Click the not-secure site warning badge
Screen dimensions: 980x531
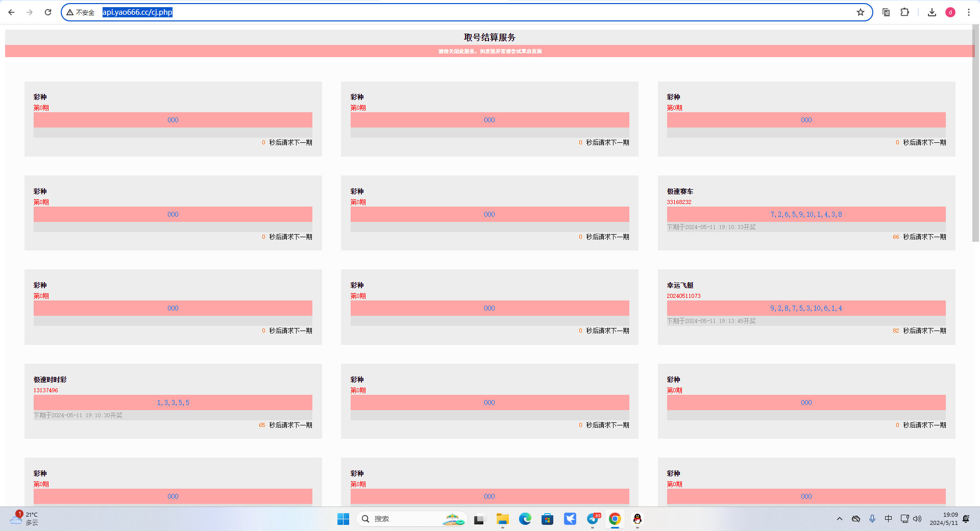[x=81, y=12]
